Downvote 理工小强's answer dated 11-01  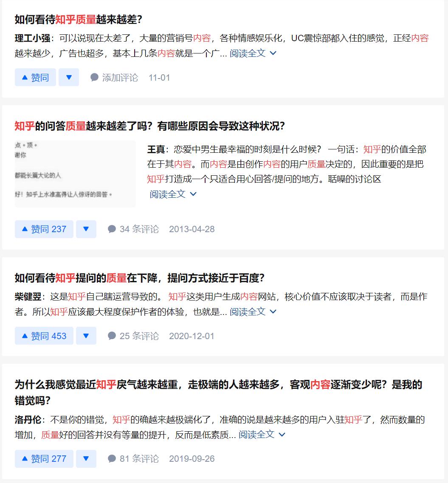[x=69, y=77]
